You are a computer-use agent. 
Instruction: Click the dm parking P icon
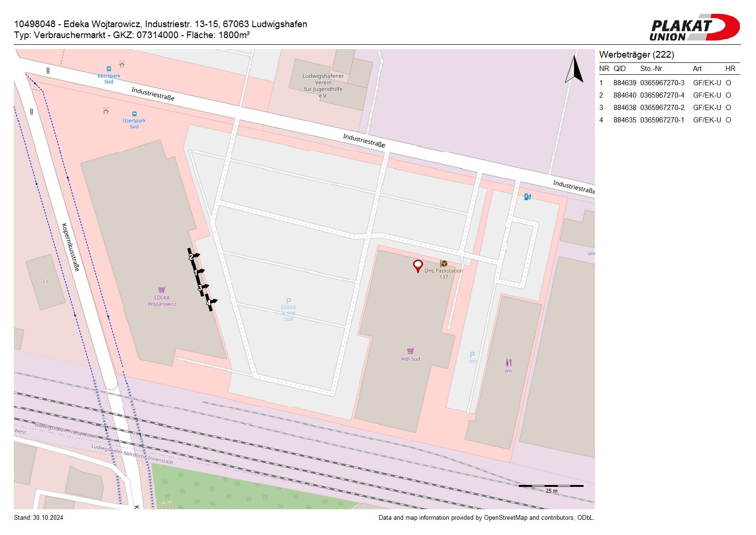click(472, 355)
